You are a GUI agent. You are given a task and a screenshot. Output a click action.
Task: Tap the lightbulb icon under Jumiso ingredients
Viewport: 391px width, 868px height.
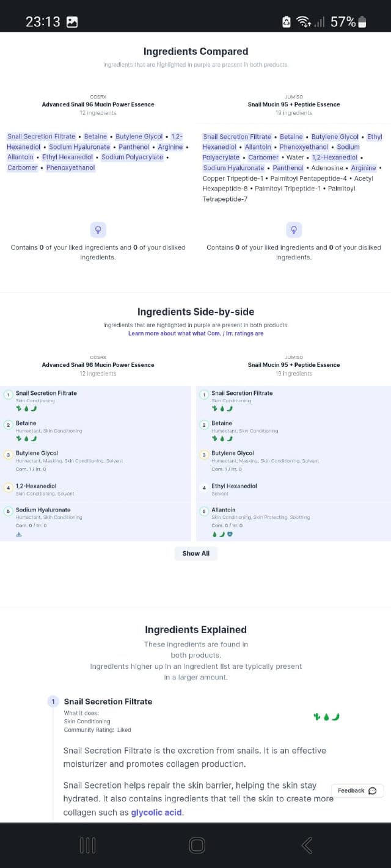point(294,230)
